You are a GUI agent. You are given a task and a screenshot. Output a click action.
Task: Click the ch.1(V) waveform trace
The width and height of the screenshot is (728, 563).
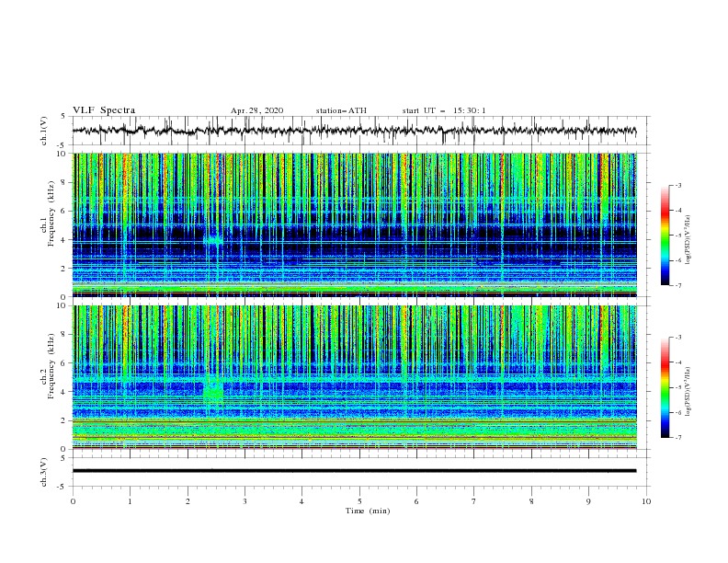tap(354, 131)
